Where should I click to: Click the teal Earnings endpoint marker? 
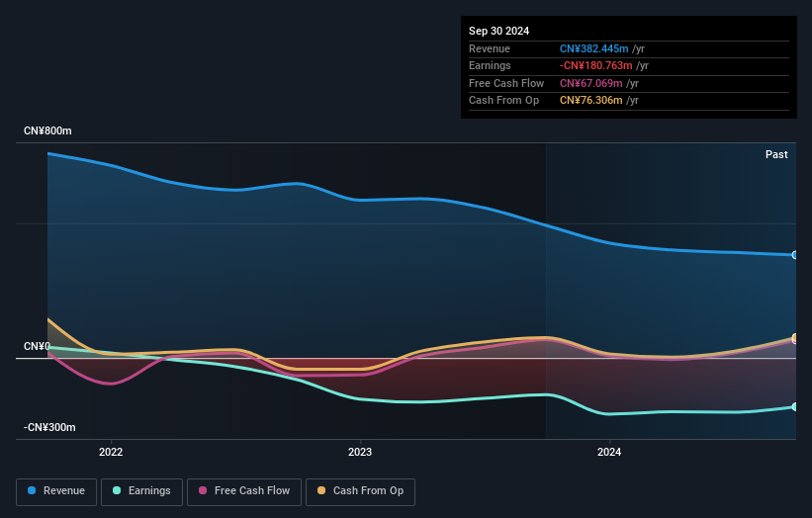click(x=795, y=406)
